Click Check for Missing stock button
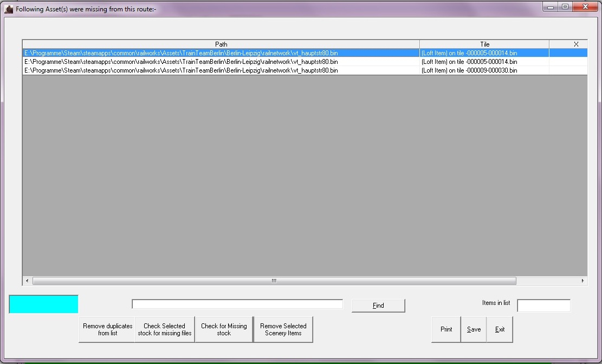The height and width of the screenshot is (364, 602). (x=224, y=329)
